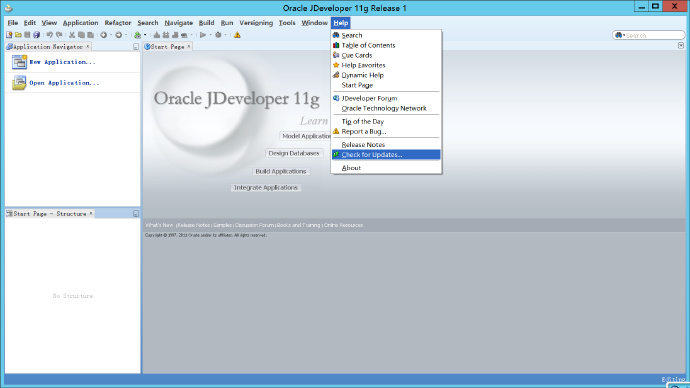The image size is (690, 388).
Task: Click the Copy toolbar icon
Action: 81,35
